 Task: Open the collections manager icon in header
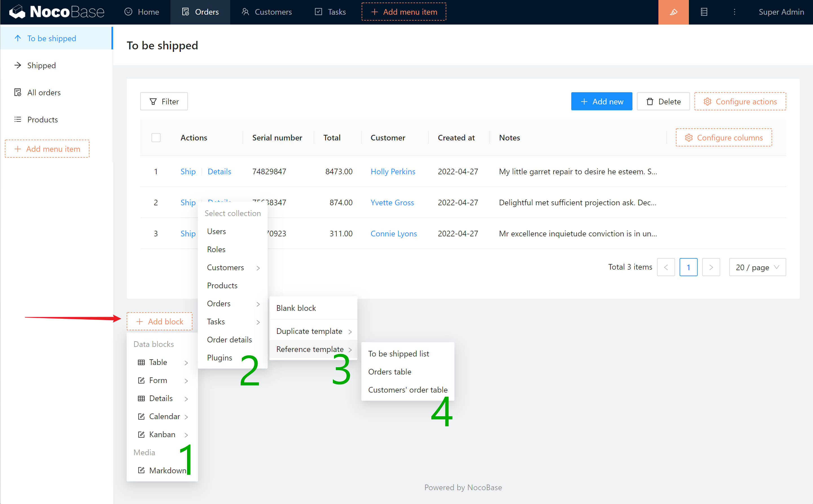click(704, 12)
